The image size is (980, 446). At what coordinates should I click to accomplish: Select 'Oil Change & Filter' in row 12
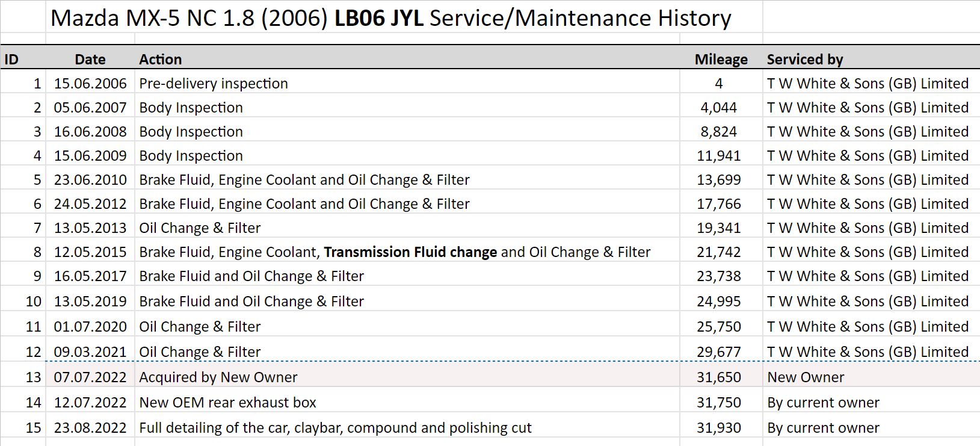click(407, 352)
